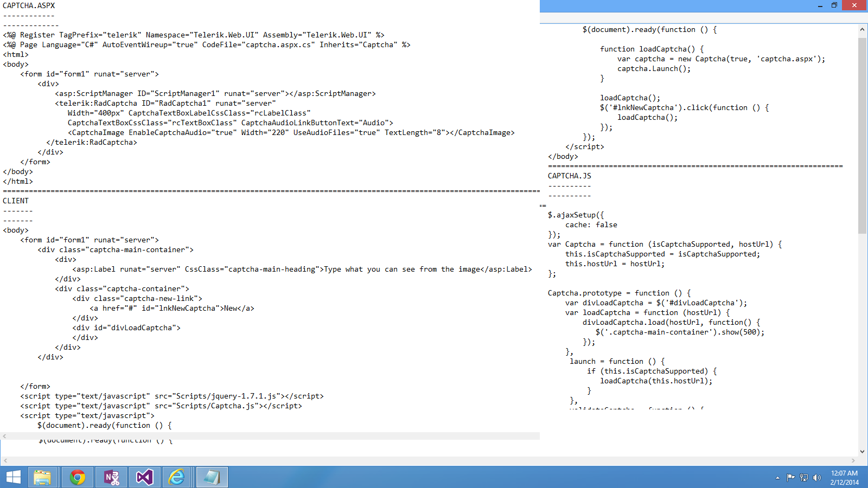Open the network status tray icon
The width and height of the screenshot is (868, 488).
coord(804,478)
